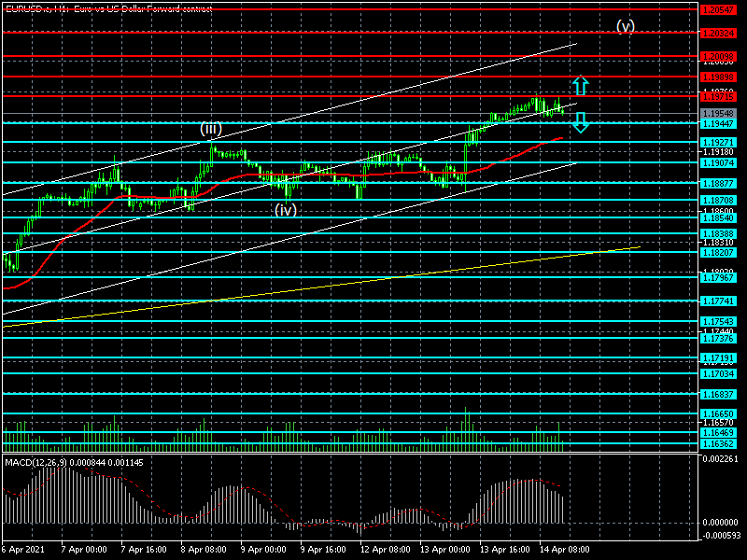The image size is (747, 560).
Task: Select the 1.18207 cyan price label
Action: (718, 252)
